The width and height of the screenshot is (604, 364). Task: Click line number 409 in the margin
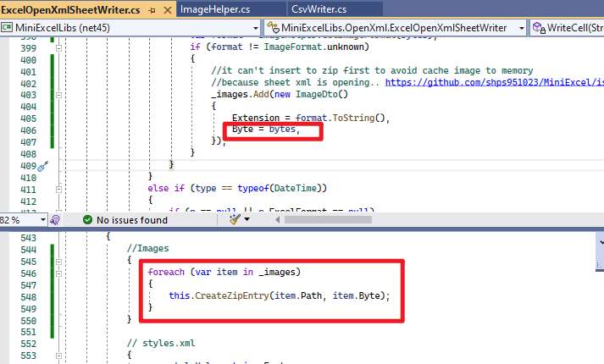[x=28, y=166]
